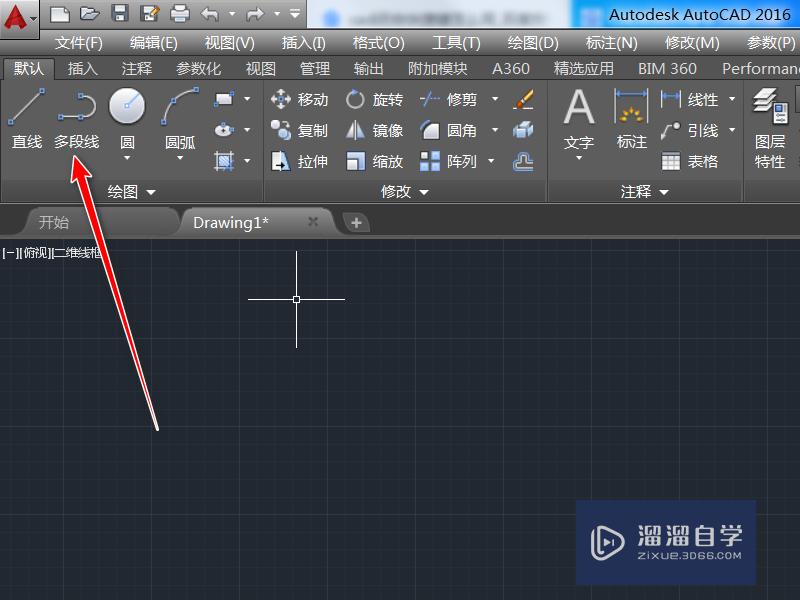Undo the last action
Viewport: 800px width, 600px height.
pos(210,14)
